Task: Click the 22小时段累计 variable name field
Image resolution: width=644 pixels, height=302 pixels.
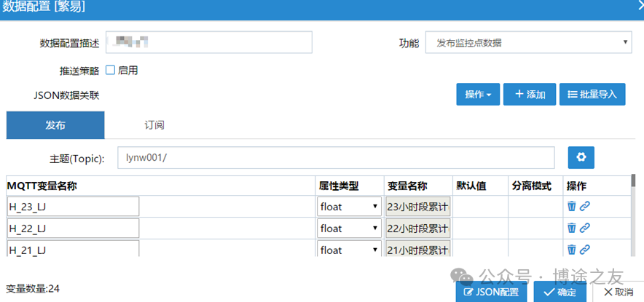Action: tap(418, 229)
